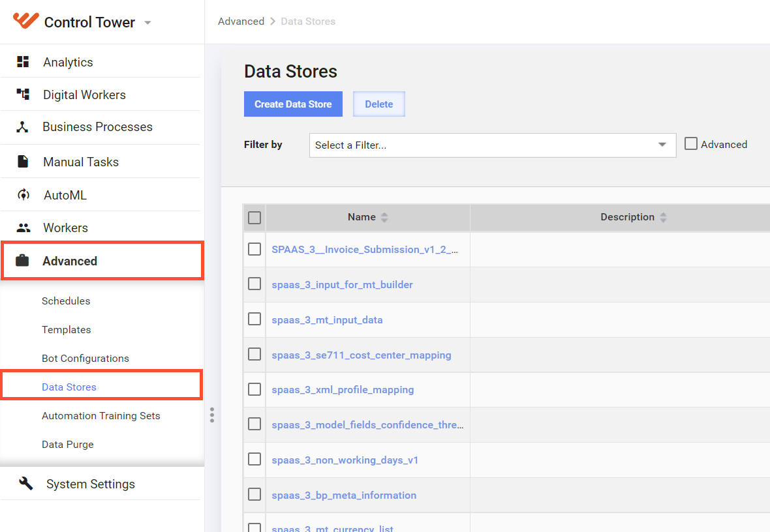Check the spaas_3_xml_profile_mapping checkbox
This screenshot has height=532, width=770.
coord(254,389)
